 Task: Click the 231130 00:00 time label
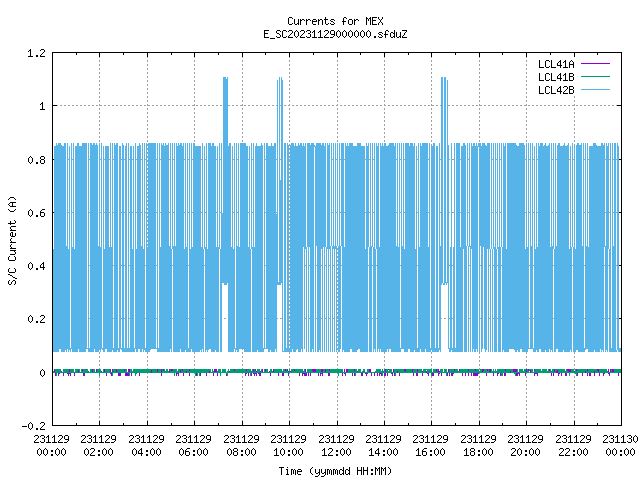(x=620, y=446)
